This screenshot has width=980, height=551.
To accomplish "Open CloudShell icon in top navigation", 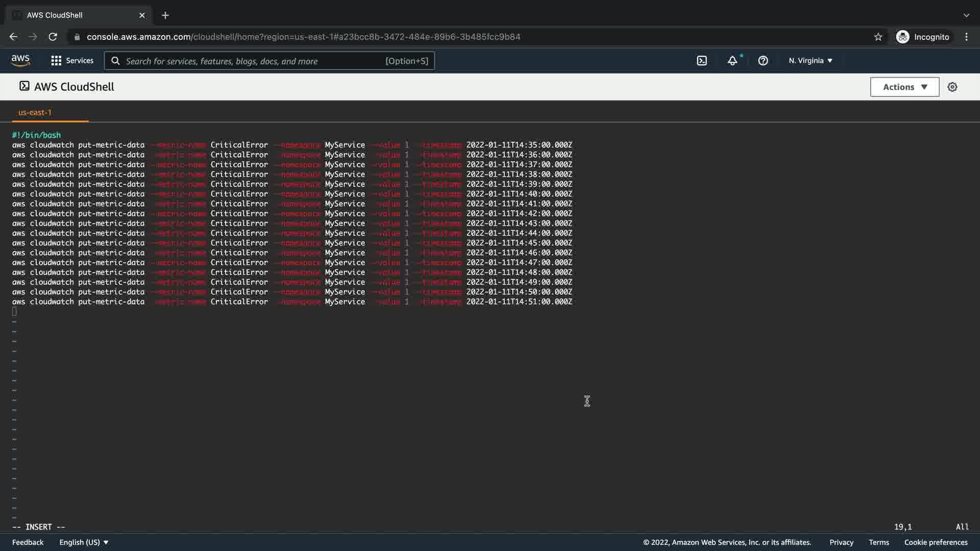I will coord(702,61).
